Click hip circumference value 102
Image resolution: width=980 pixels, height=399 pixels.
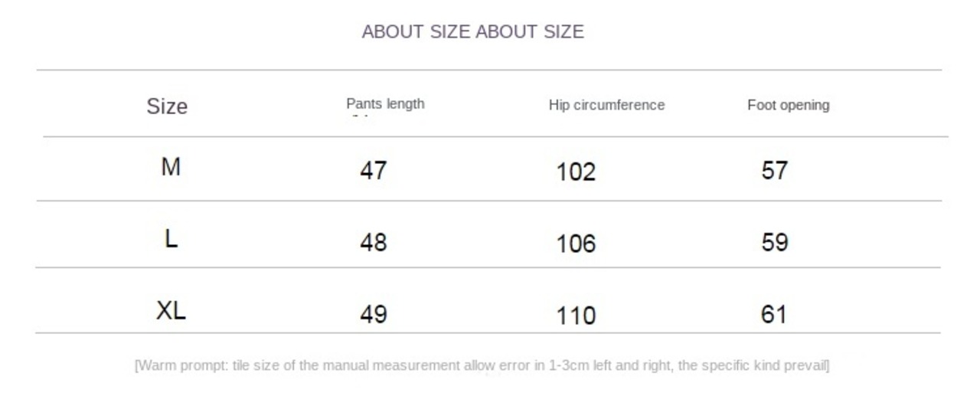576,172
